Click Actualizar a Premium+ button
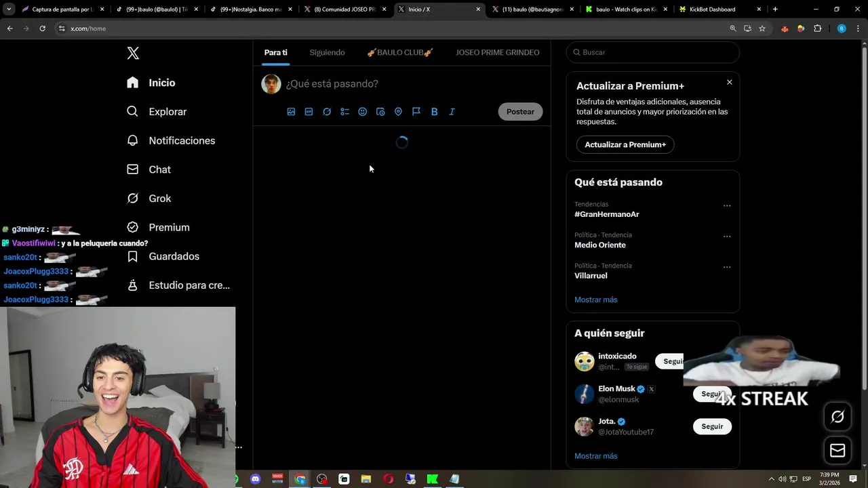Image resolution: width=868 pixels, height=488 pixels. (625, 144)
